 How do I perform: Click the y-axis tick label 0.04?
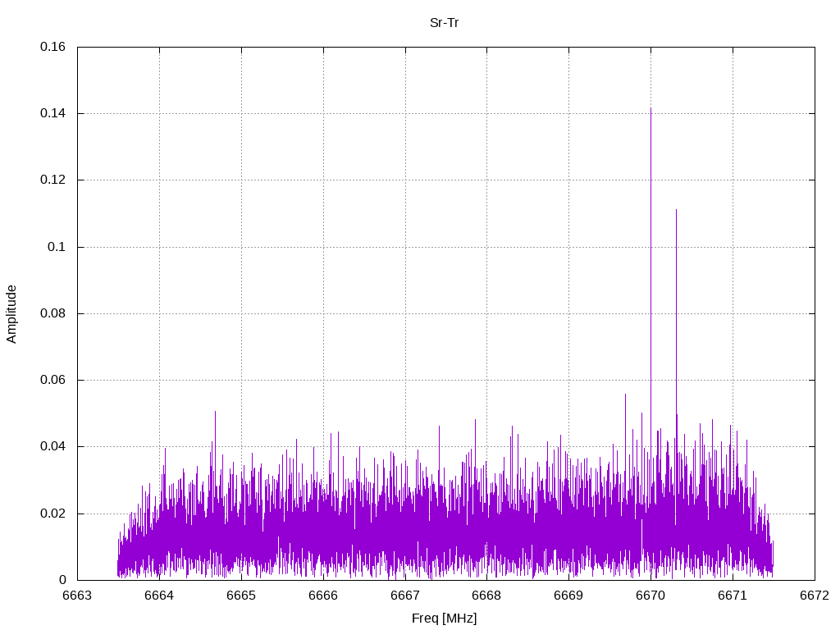tap(52, 445)
